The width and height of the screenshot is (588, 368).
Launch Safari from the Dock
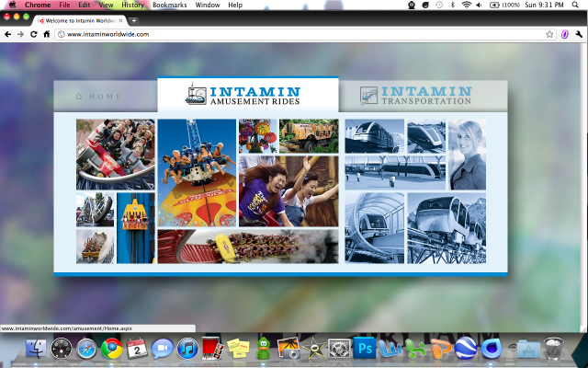[86, 349]
